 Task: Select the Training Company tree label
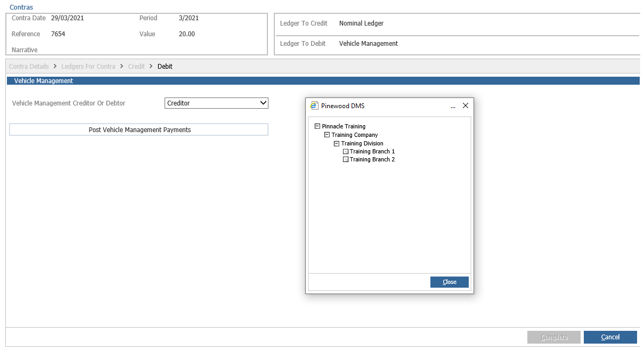click(355, 135)
